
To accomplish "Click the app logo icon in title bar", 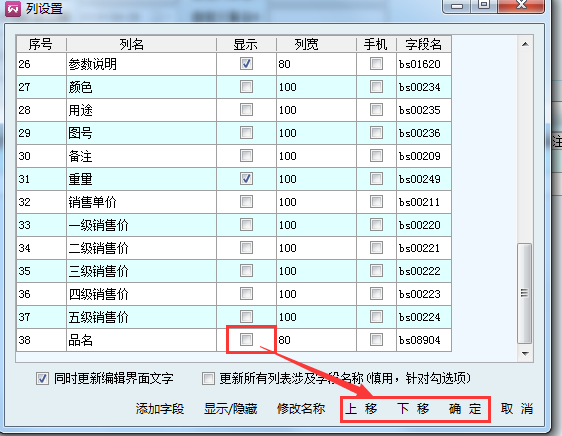I will coord(13,9).
